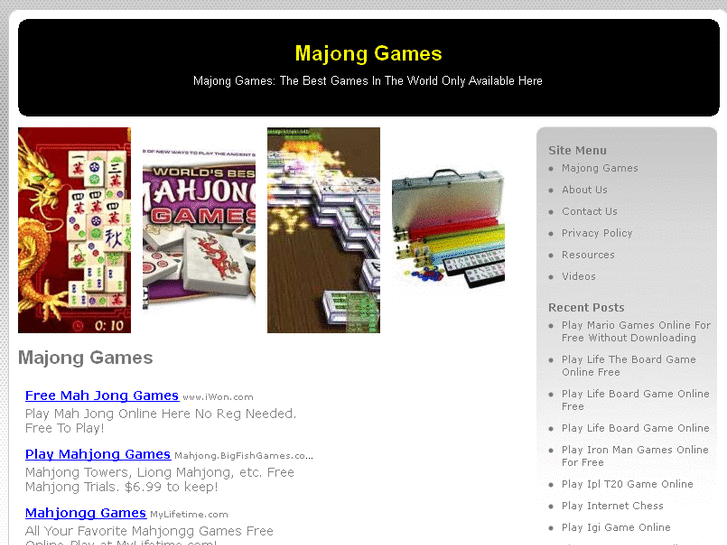
Task: Click the 'Play Mah Jong Online Here' ad description
Action: coord(160,421)
